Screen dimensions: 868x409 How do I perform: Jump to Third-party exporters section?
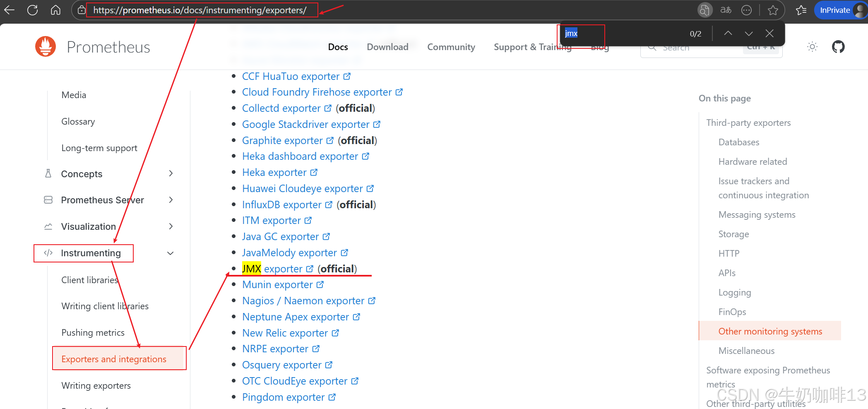748,123
